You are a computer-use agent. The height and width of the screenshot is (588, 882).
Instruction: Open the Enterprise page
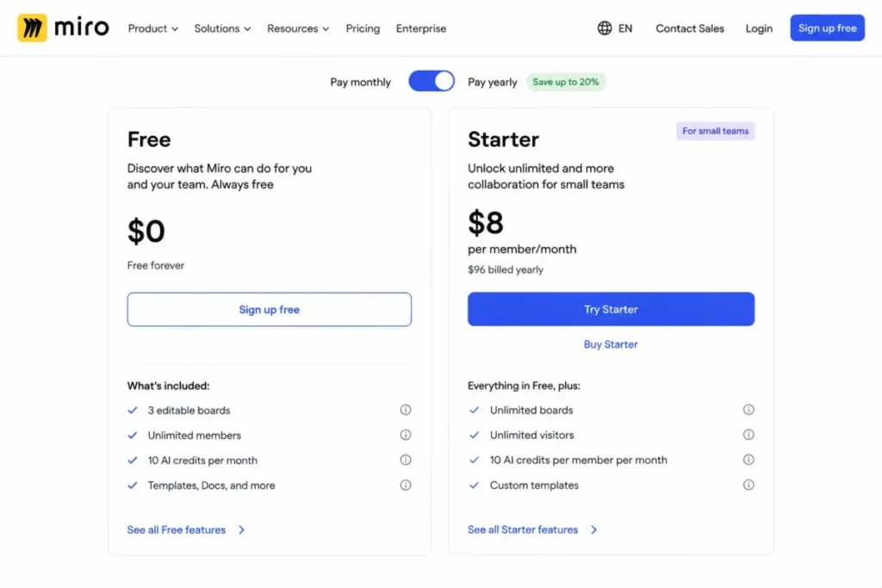tap(420, 28)
